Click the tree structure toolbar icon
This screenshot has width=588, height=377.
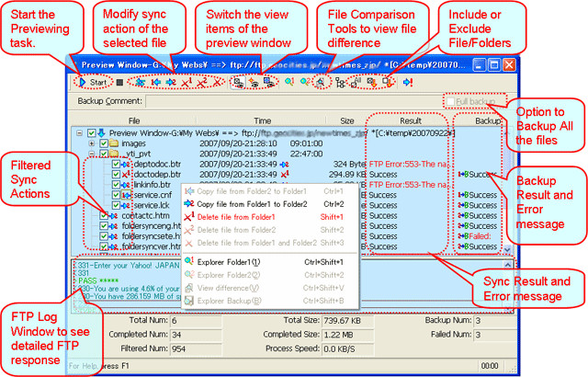click(x=340, y=83)
